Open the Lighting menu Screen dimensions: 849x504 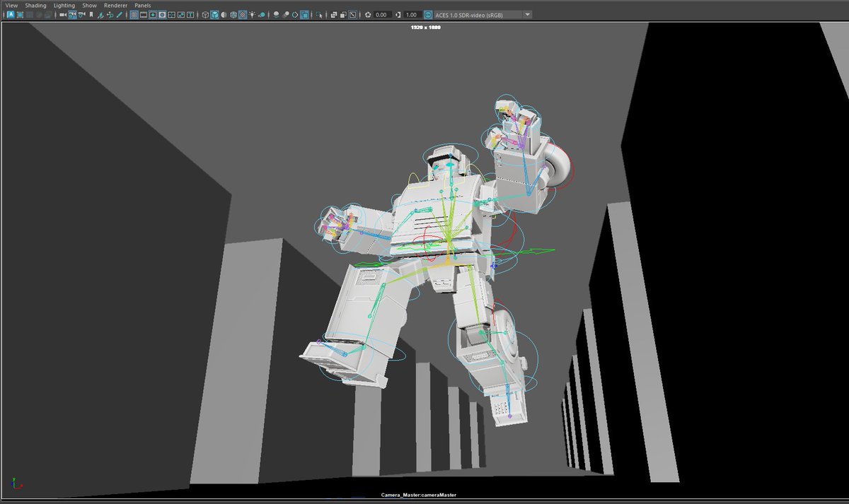[x=64, y=5]
